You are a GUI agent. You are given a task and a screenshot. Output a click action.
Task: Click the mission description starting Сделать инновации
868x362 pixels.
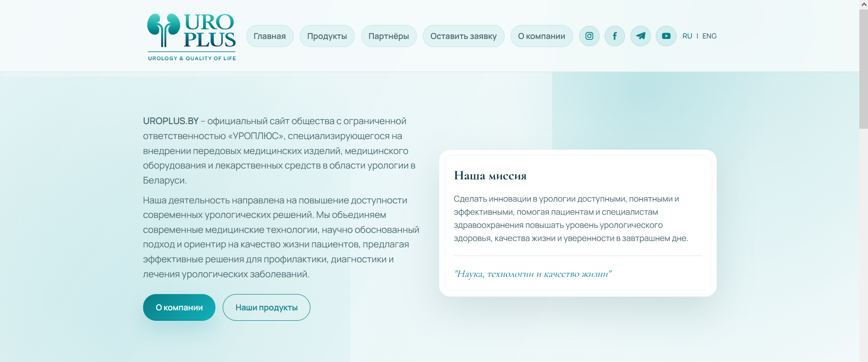tap(571, 218)
